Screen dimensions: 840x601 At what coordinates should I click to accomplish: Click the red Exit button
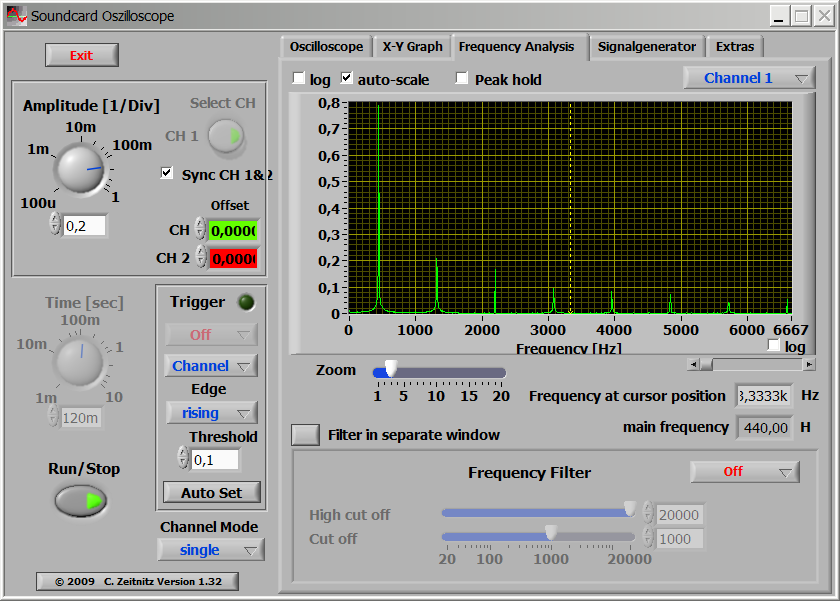[x=81, y=55]
